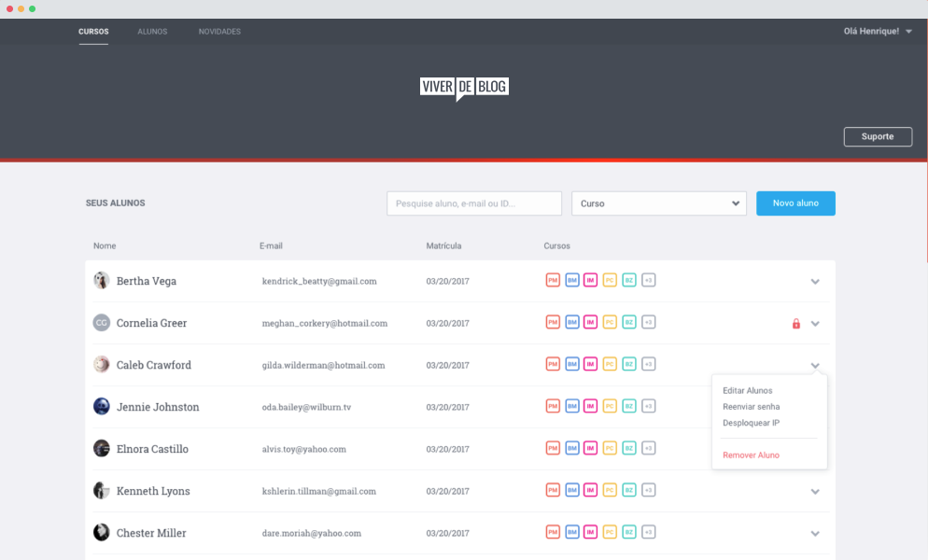The width and height of the screenshot is (928, 560).
Task: Switch to the Alunos tab
Action: [152, 32]
